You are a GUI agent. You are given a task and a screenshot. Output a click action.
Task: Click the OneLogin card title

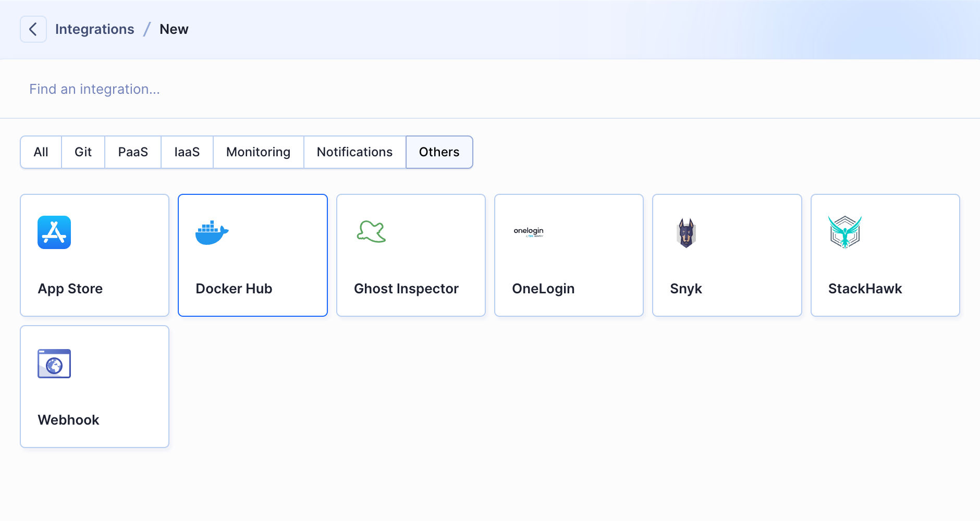[543, 289]
